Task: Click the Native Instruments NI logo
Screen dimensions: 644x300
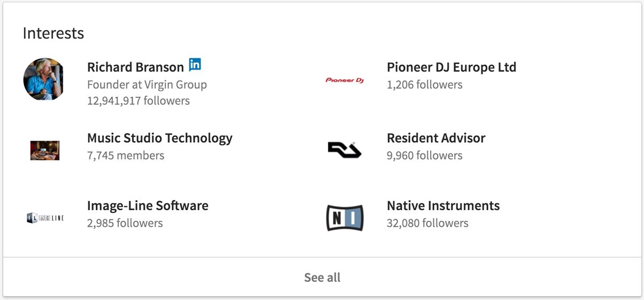Action: [345, 218]
